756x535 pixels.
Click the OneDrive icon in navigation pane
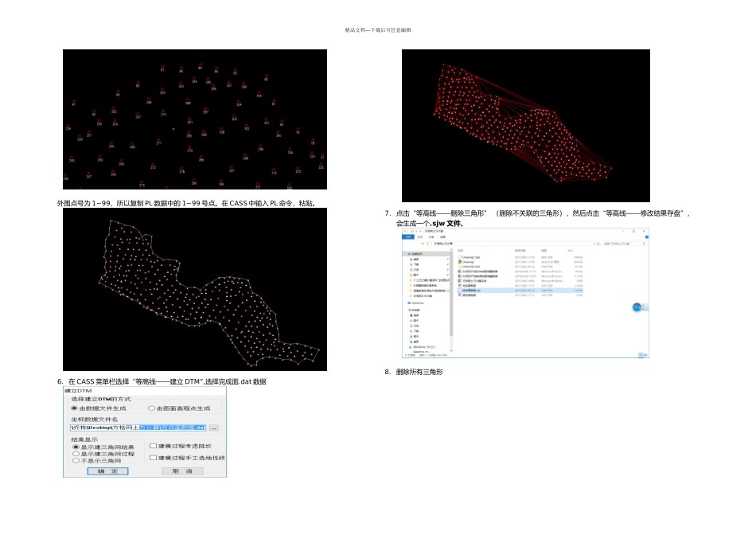click(409, 303)
